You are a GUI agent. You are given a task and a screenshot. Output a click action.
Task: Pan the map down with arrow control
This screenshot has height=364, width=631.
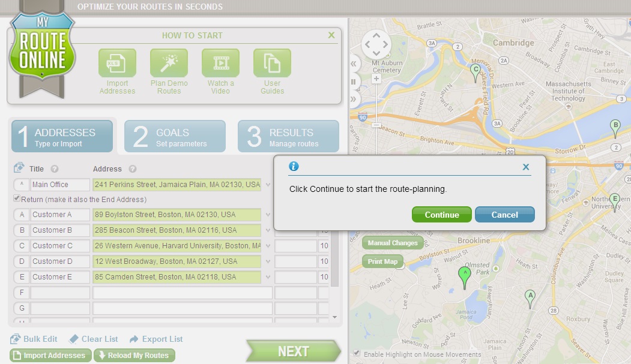pyautogui.click(x=376, y=53)
